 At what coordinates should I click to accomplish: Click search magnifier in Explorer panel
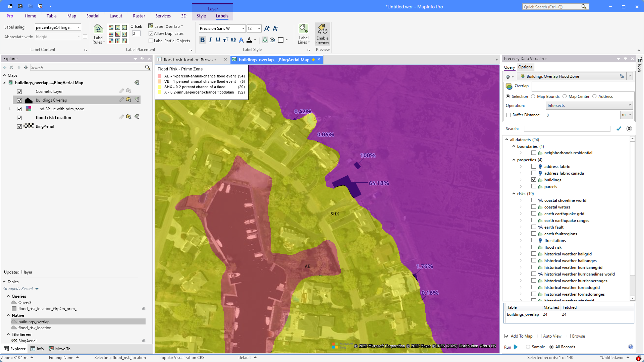147,67
